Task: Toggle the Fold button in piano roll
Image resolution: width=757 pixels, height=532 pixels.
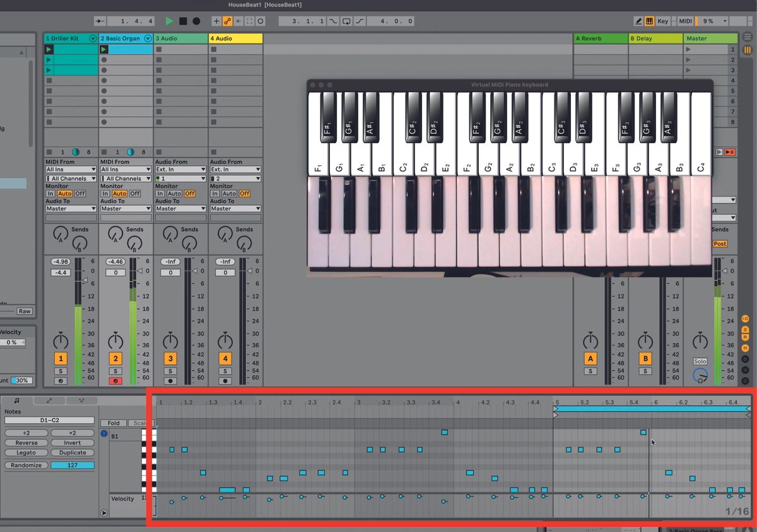Action: pyautogui.click(x=114, y=423)
